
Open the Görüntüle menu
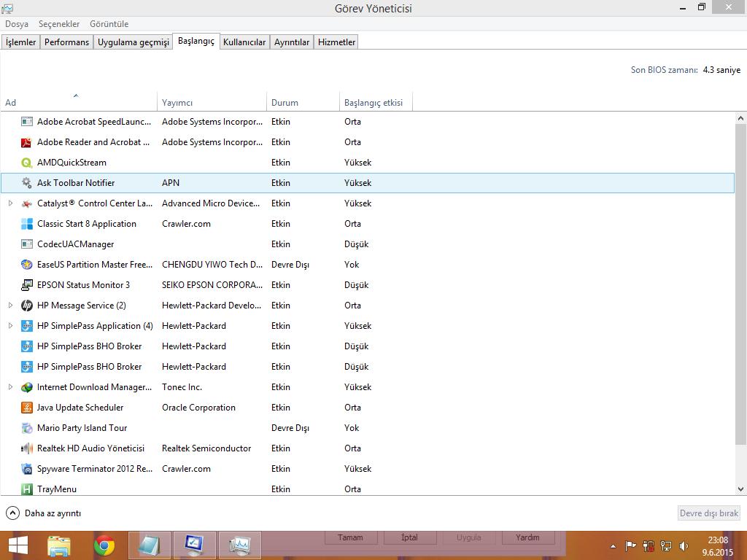(109, 24)
